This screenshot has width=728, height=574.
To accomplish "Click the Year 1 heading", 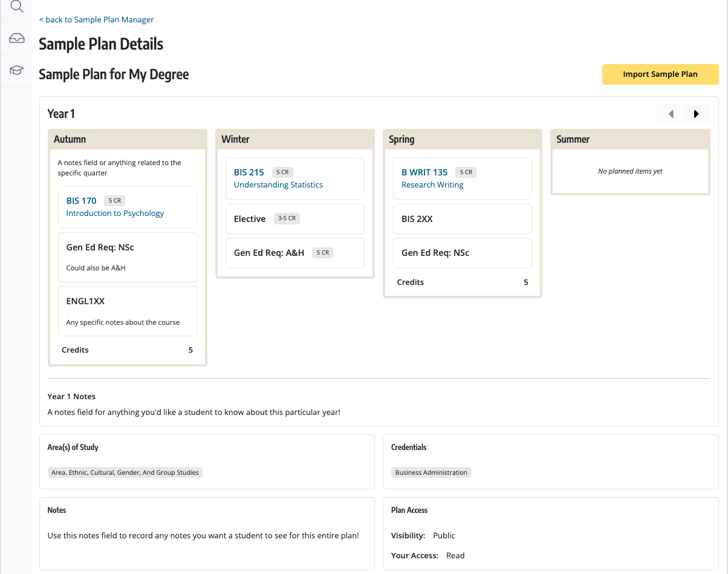I will click(x=61, y=114).
